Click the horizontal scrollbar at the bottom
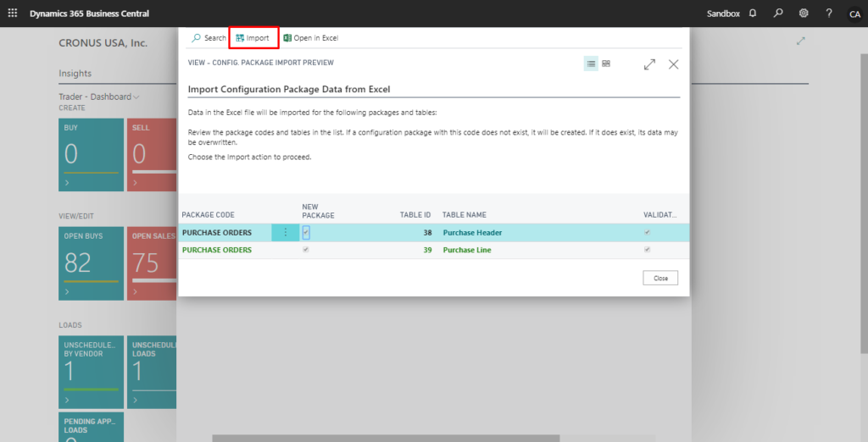868x442 pixels. coord(386,438)
